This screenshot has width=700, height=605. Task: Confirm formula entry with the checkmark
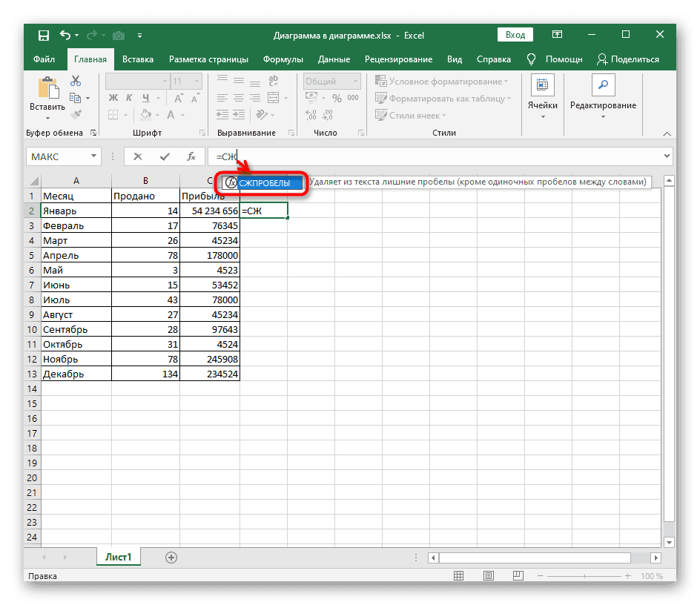pos(165,156)
